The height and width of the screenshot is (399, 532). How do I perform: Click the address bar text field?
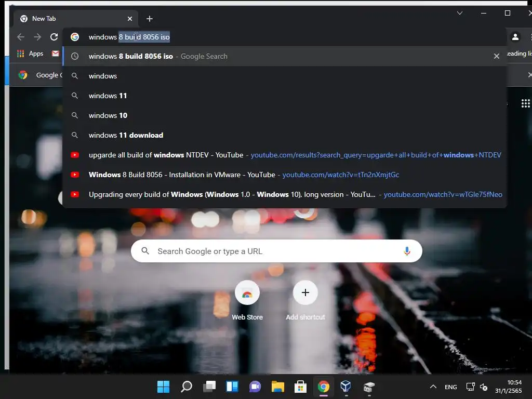click(x=285, y=37)
